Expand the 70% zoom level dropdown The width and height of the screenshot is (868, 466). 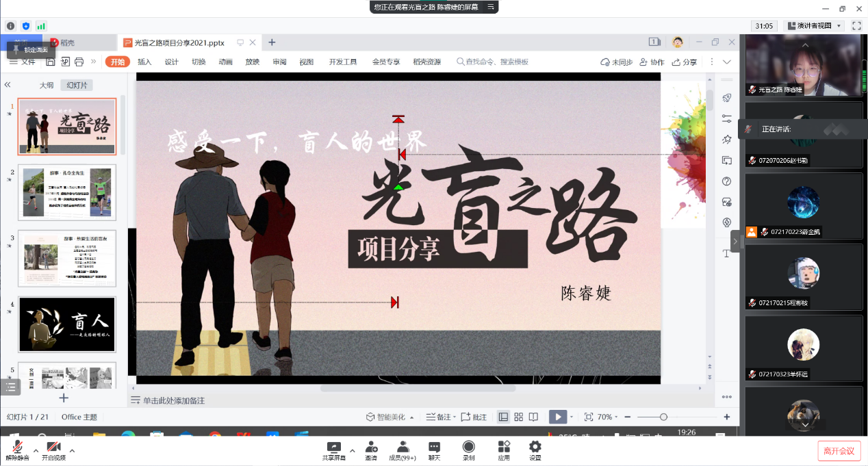(x=607, y=417)
